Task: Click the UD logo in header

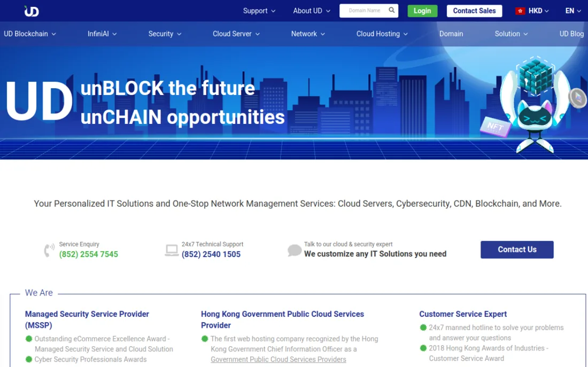Action: coord(32,11)
